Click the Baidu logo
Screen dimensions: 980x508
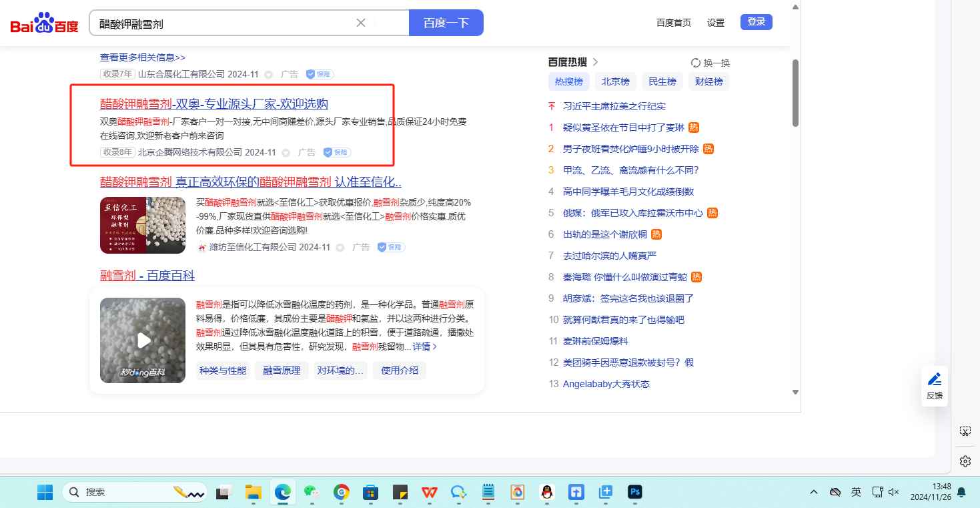pyautogui.click(x=44, y=24)
